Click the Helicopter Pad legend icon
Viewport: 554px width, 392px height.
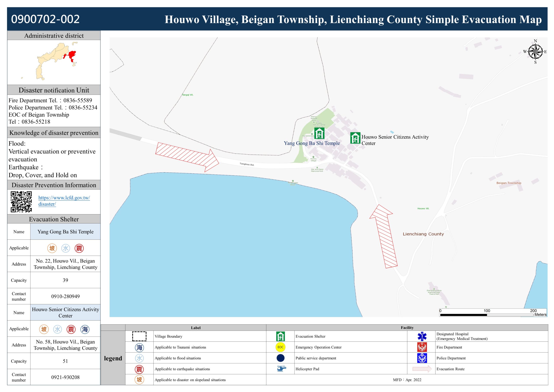pos(281,369)
